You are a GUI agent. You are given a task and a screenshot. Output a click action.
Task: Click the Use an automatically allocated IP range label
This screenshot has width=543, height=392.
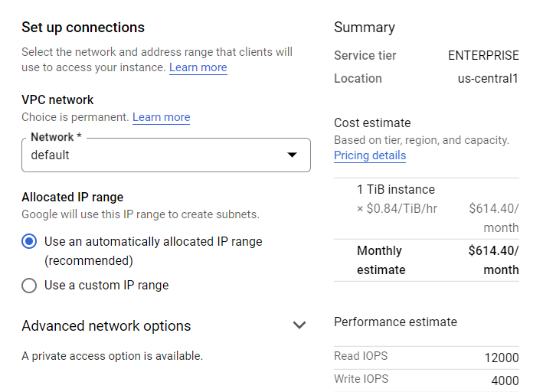[153, 250]
